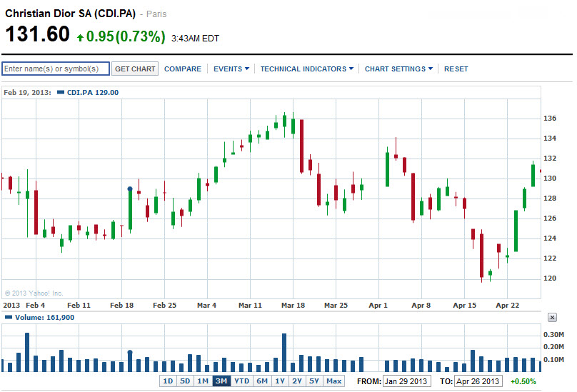Viewport: 577px width, 392px height.
Task: Select the 1M range tab
Action: [x=203, y=381]
